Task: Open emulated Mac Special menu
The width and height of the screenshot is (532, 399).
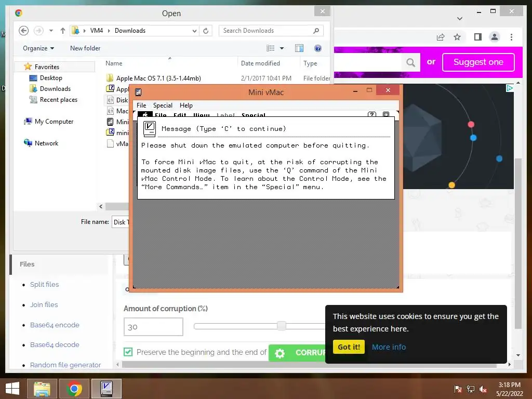Action: 253,115
